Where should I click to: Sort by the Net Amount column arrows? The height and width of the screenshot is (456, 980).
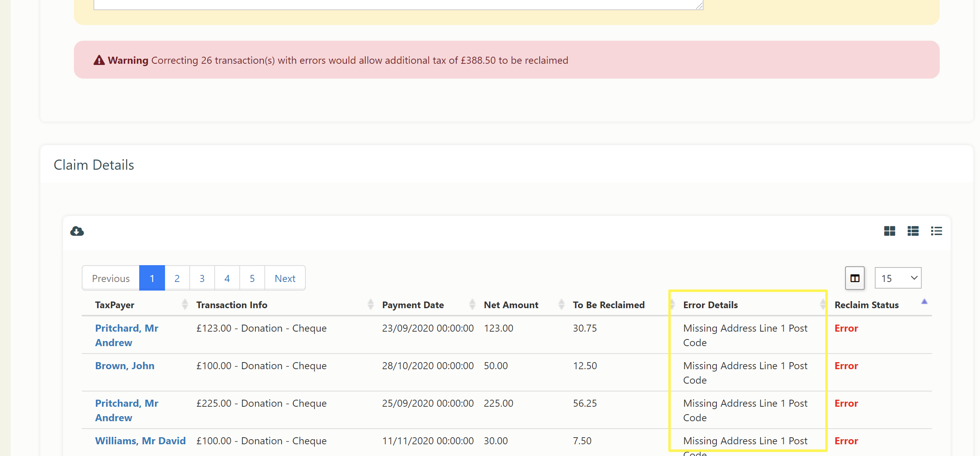[x=561, y=305]
